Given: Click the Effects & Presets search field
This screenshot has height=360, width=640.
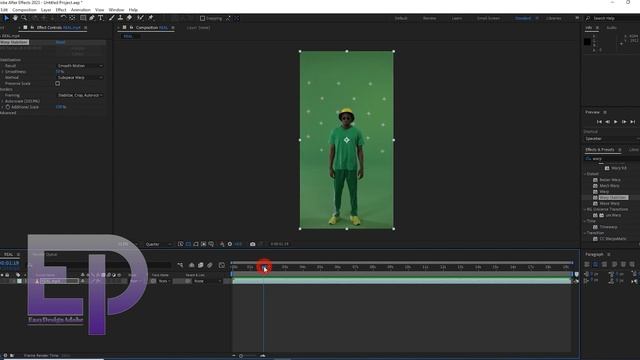Looking at the screenshot, I should click(611, 159).
